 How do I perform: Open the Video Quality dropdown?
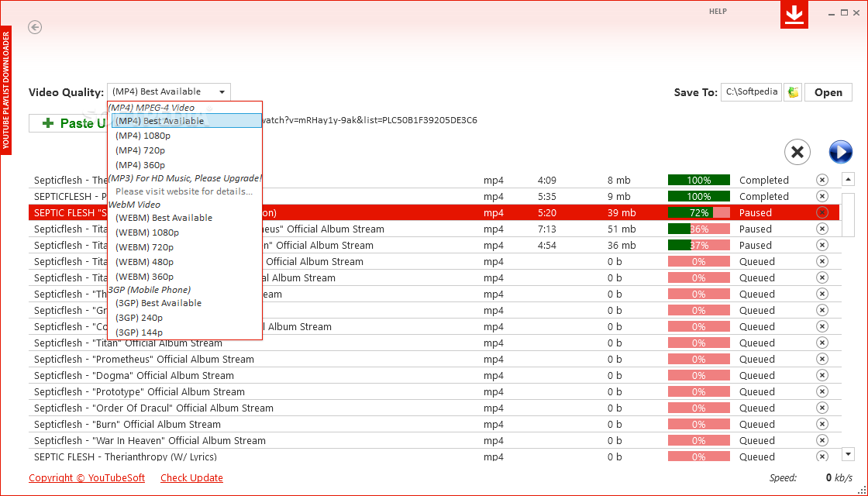click(x=169, y=91)
